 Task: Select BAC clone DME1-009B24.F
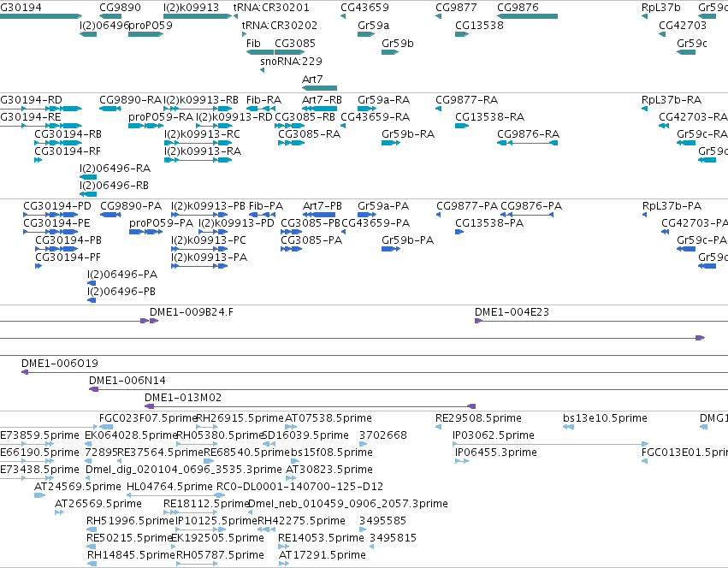192,312
